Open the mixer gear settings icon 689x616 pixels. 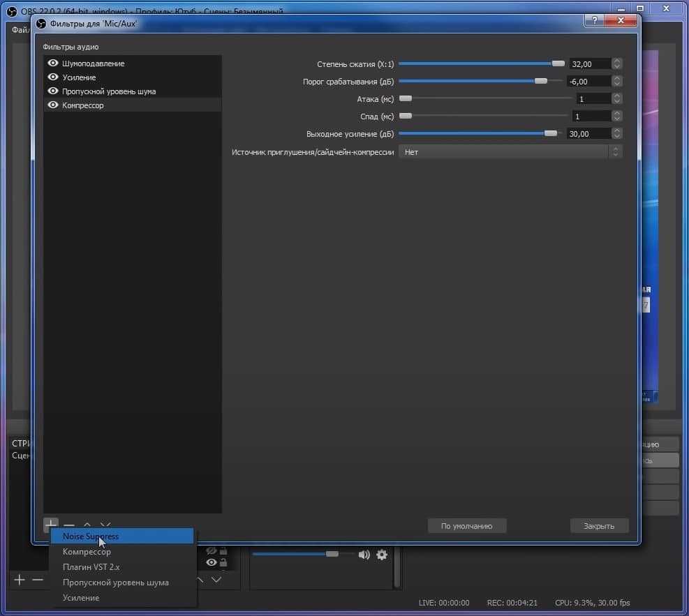pyautogui.click(x=382, y=555)
